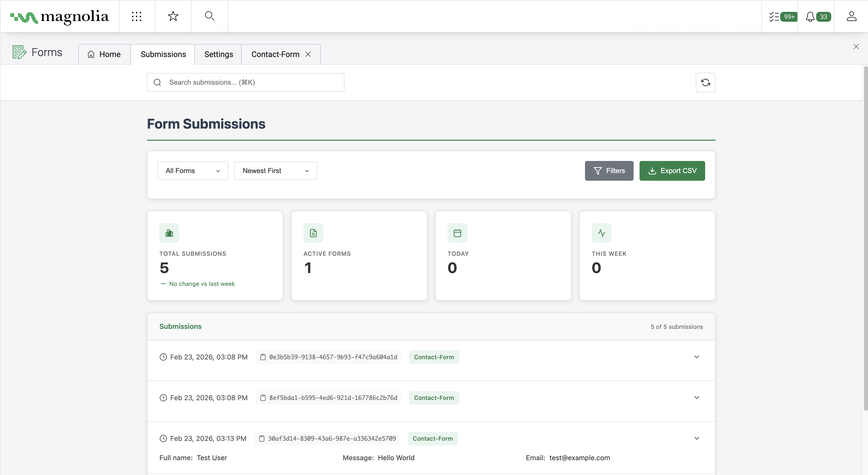Close the Contact-Form tab
868x475 pixels.
(308, 54)
